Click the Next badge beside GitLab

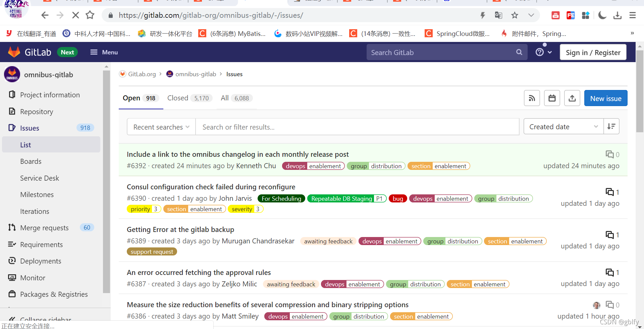67,52
